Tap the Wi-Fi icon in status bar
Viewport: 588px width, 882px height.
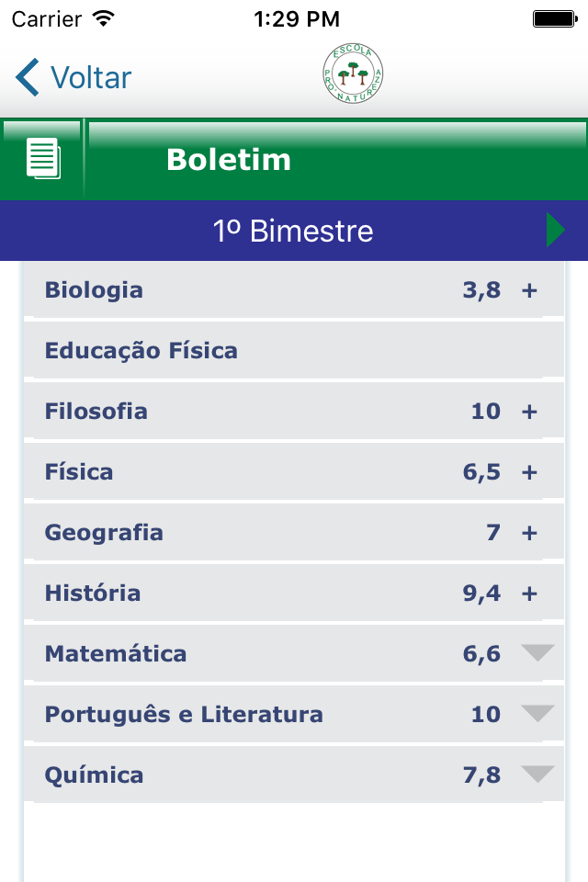104,18
